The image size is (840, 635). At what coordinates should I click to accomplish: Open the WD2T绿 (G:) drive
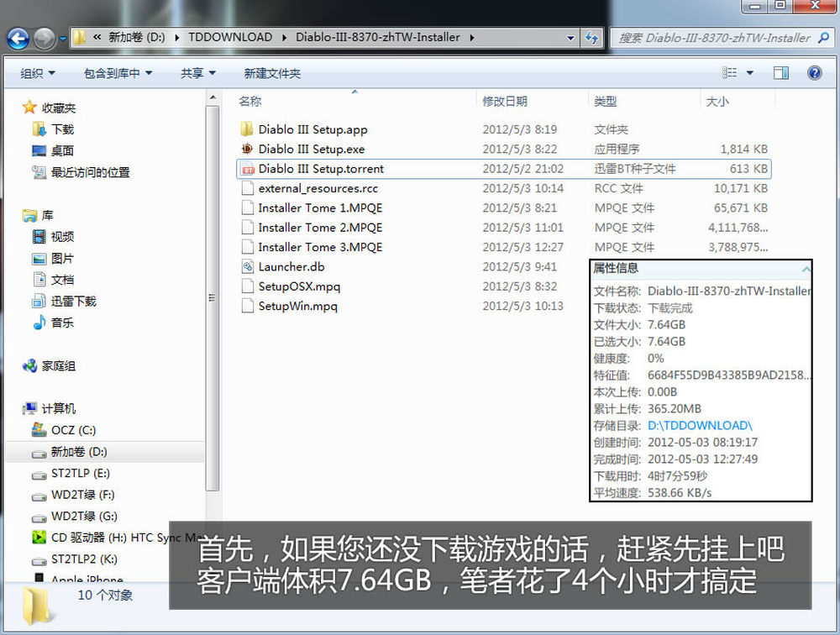click(83, 516)
